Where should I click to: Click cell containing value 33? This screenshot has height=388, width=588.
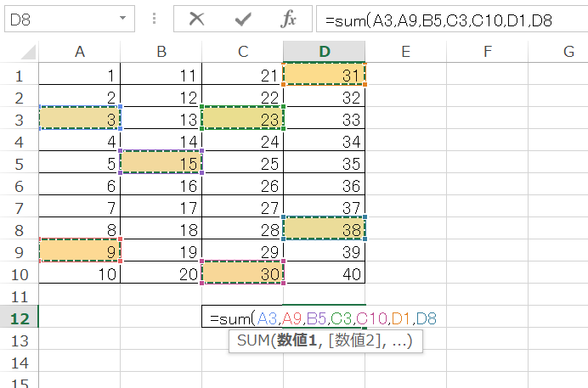tap(325, 118)
